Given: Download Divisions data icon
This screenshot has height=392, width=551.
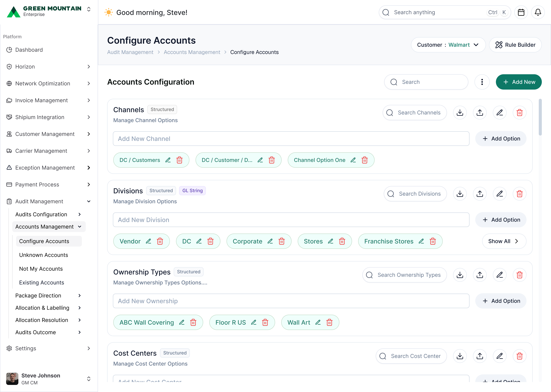Looking at the screenshot, I should (x=460, y=194).
